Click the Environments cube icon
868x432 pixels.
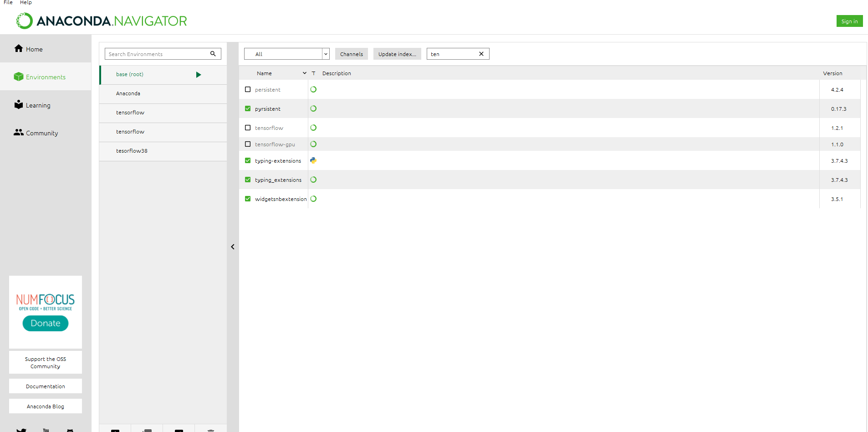19,77
